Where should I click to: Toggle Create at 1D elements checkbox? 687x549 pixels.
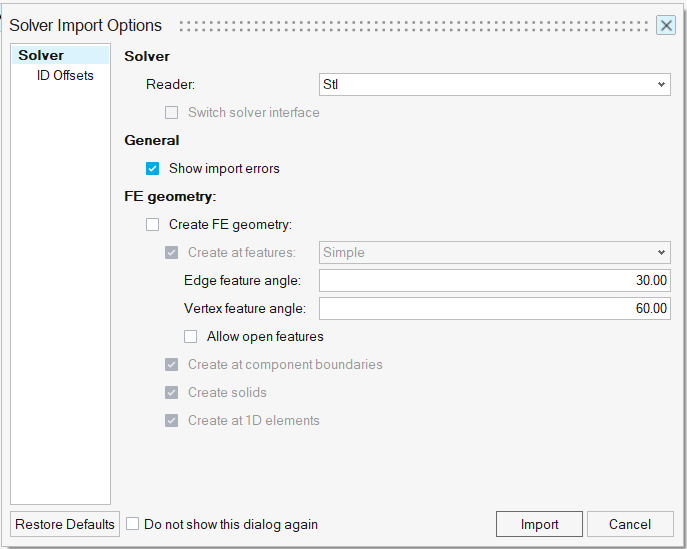171,421
